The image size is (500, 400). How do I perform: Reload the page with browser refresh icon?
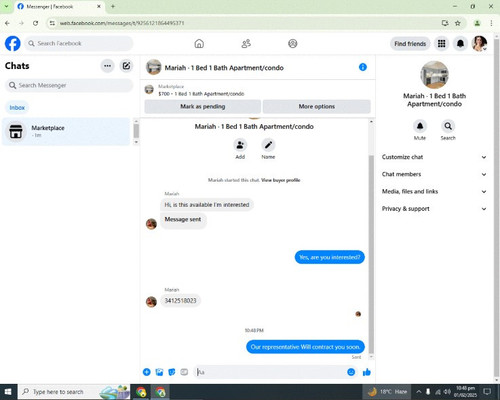coord(35,23)
